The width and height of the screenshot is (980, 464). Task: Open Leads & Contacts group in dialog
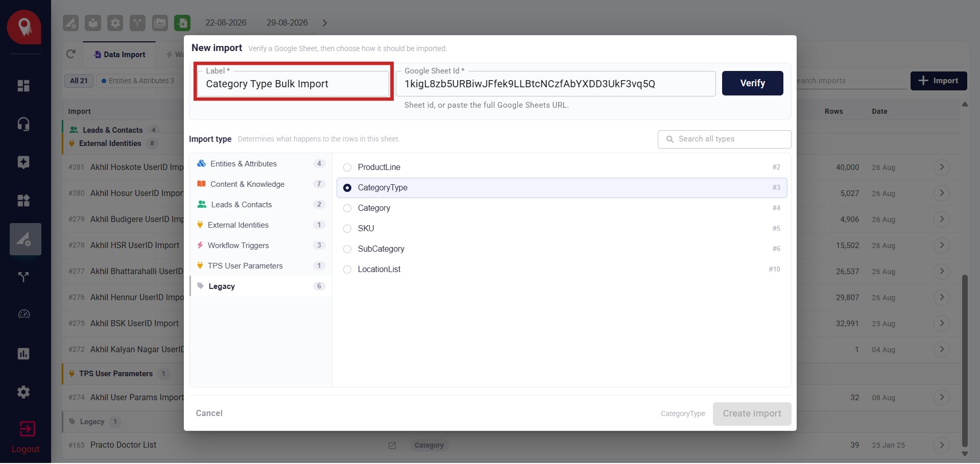(x=260, y=205)
